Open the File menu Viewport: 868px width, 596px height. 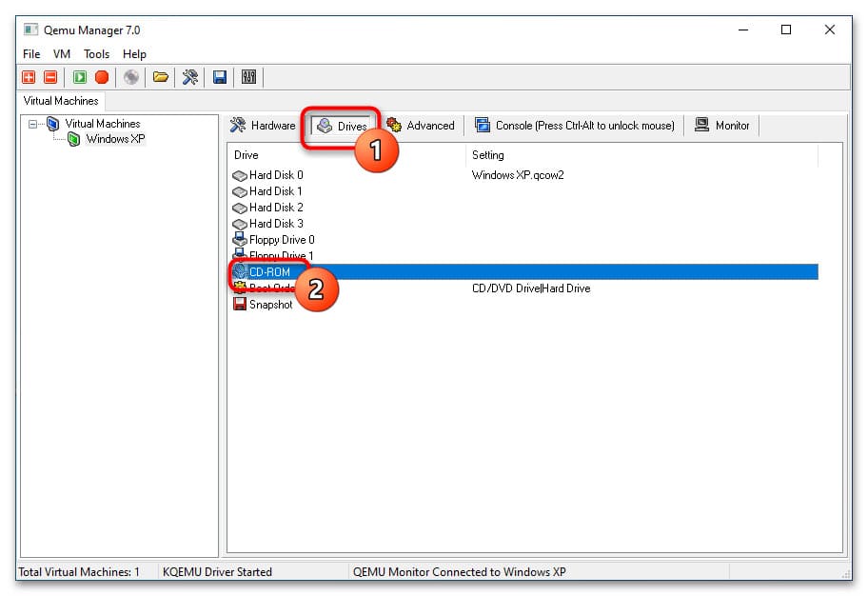coord(31,54)
